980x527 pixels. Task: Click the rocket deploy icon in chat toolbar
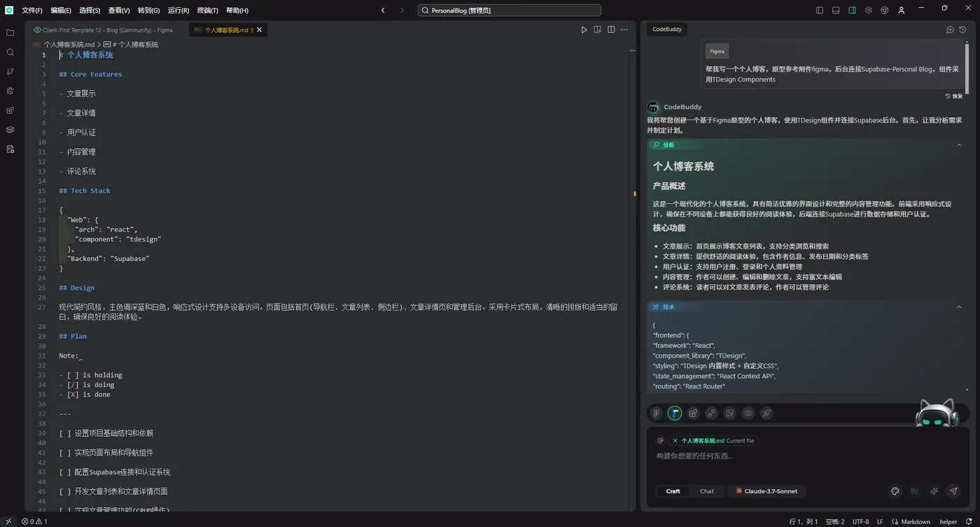pyautogui.click(x=766, y=414)
